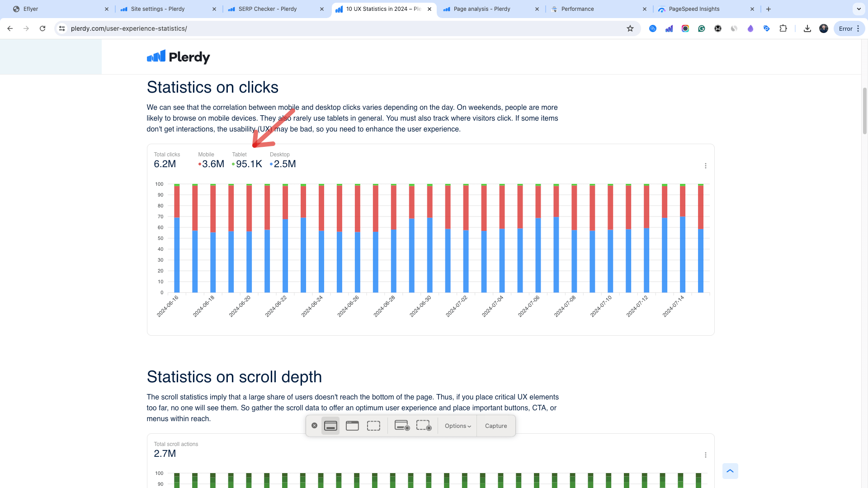Open browser Downloads
This screenshot has width=868, height=488.
coord(807,28)
